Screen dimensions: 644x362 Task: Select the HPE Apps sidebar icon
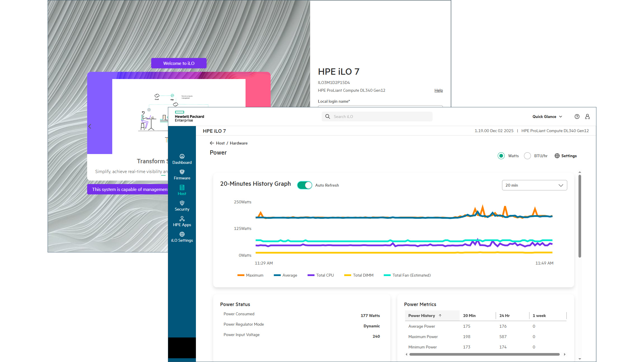182,221
